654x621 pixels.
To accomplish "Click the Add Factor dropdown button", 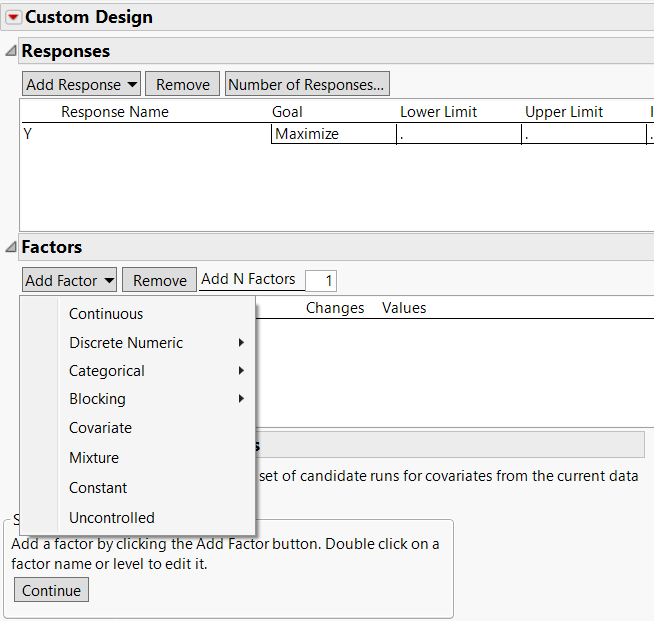I will coord(69,281).
